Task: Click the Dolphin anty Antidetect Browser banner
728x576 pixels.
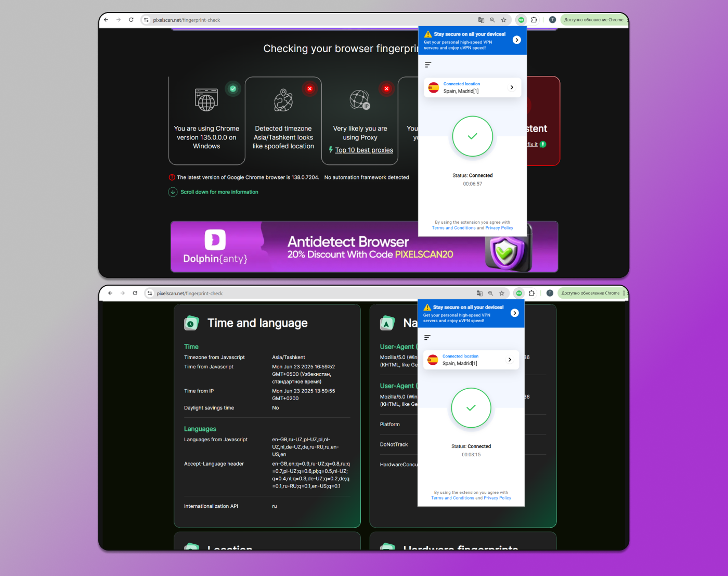Action: point(364,247)
